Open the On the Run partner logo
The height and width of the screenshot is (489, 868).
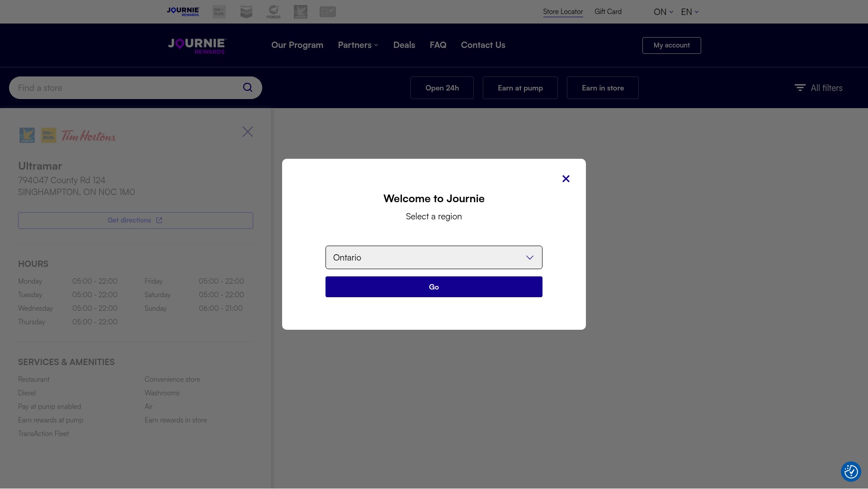point(219,12)
